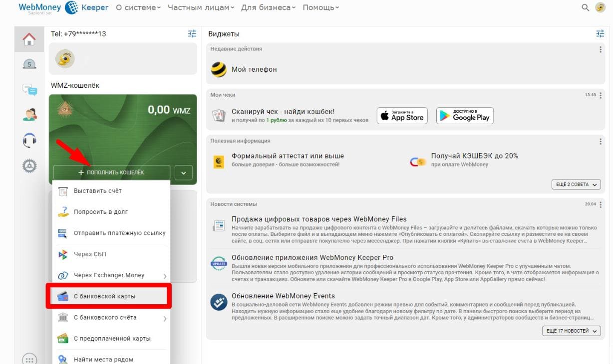The width and height of the screenshot is (613, 364).
Task: Click the user avatar in the top corner
Action: [x=601, y=8]
